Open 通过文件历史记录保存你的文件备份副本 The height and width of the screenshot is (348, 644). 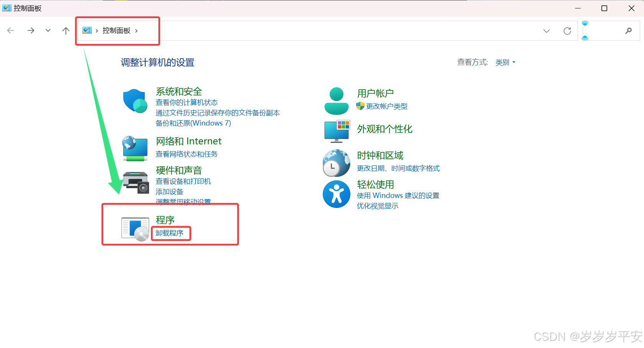(218, 113)
